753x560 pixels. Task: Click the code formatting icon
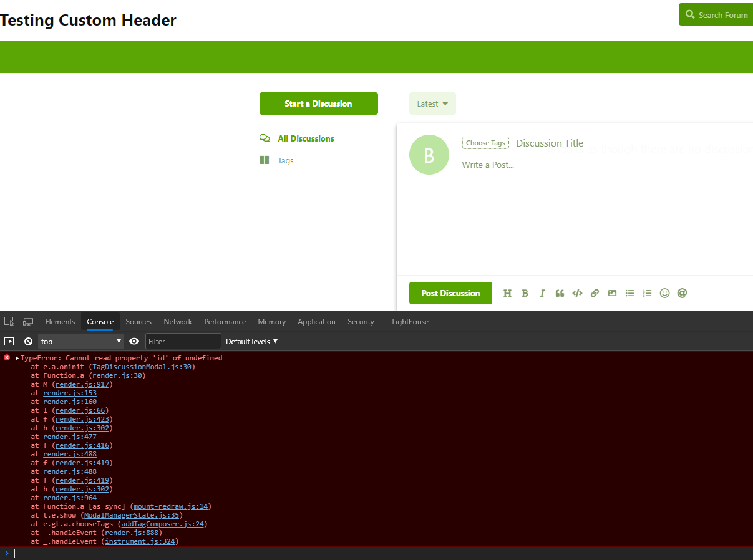click(x=577, y=292)
